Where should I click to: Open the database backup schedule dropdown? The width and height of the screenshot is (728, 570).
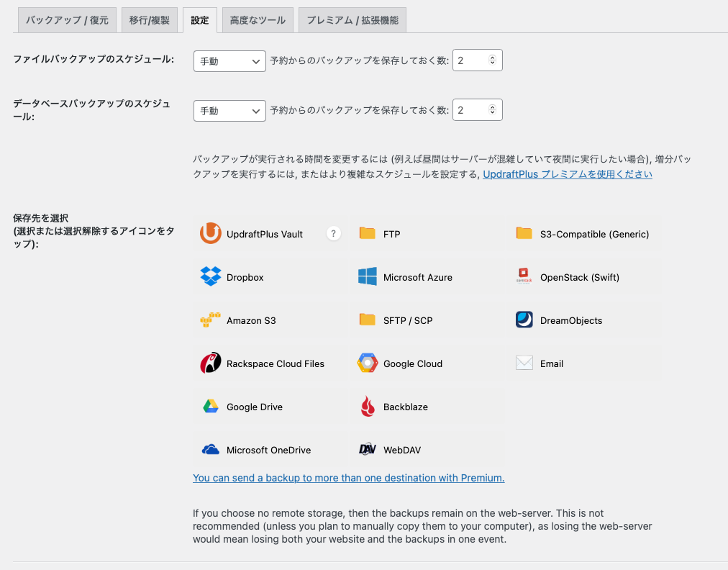229,111
